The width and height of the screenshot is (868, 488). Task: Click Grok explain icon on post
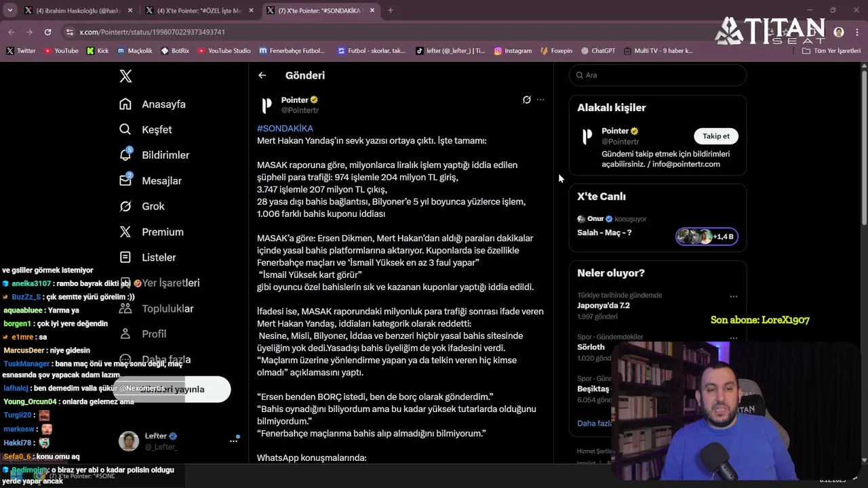click(x=526, y=100)
